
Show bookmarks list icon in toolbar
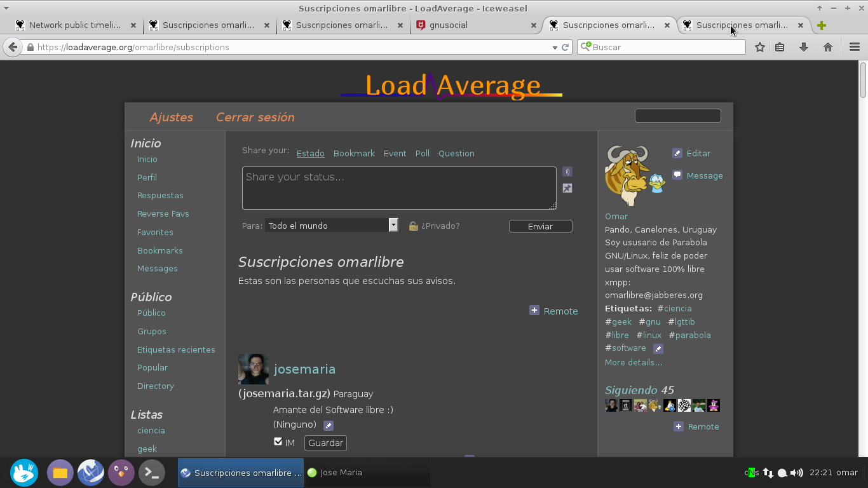point(780,47)
